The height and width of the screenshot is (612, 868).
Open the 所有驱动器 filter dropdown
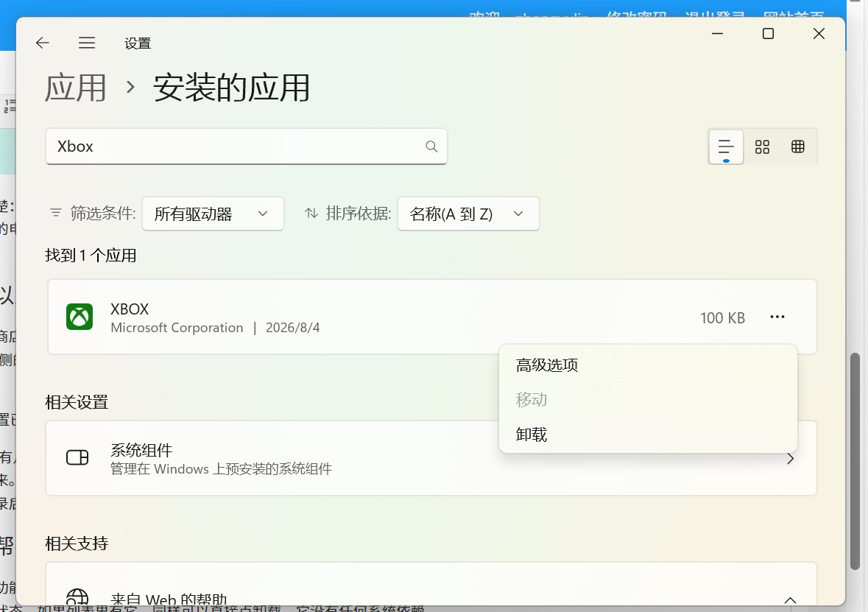click(x=213, y=214)
